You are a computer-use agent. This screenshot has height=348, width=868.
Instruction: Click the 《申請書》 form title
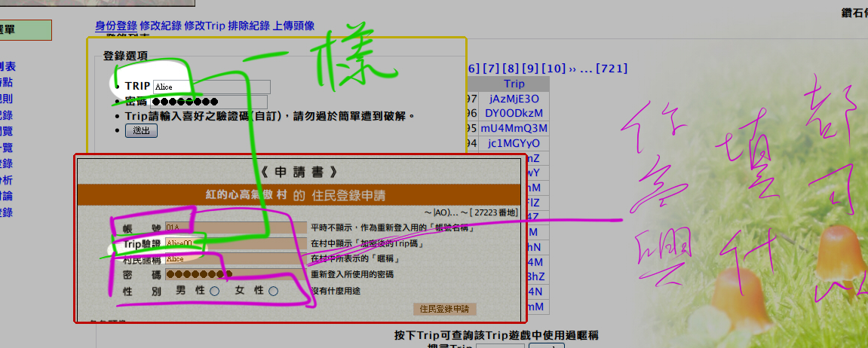click(x=299, y=172)
